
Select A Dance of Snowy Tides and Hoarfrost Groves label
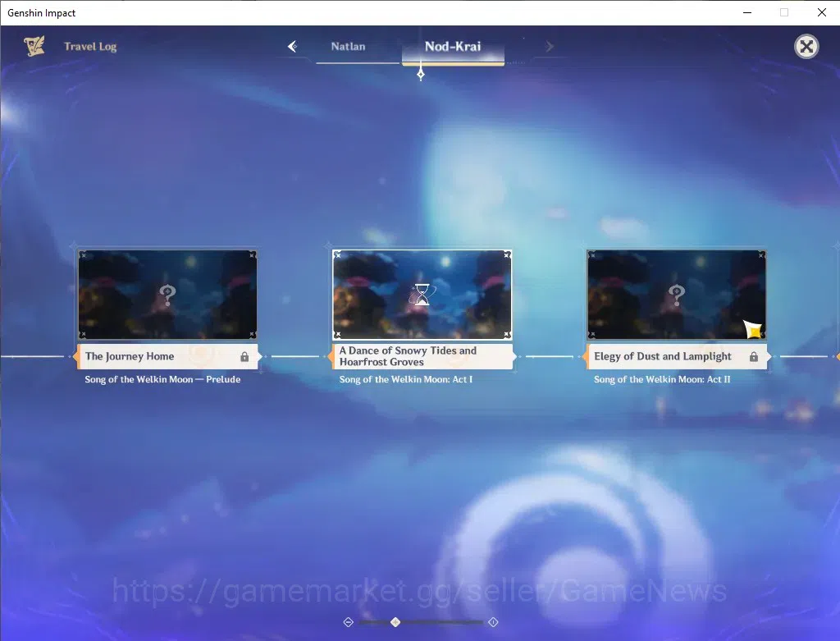pyautogui.click(x=422, y=356)
